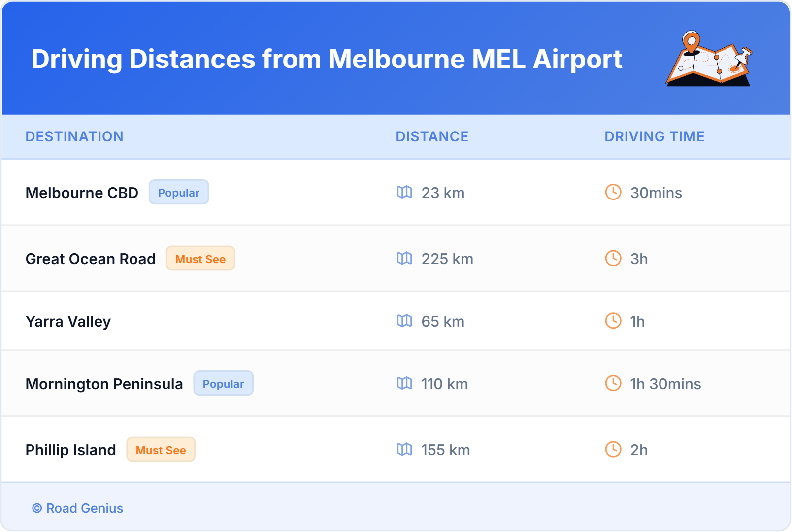Click the map icon beside 225 km
The width and height of the screenshot is (792, 532).
[404, 258]
